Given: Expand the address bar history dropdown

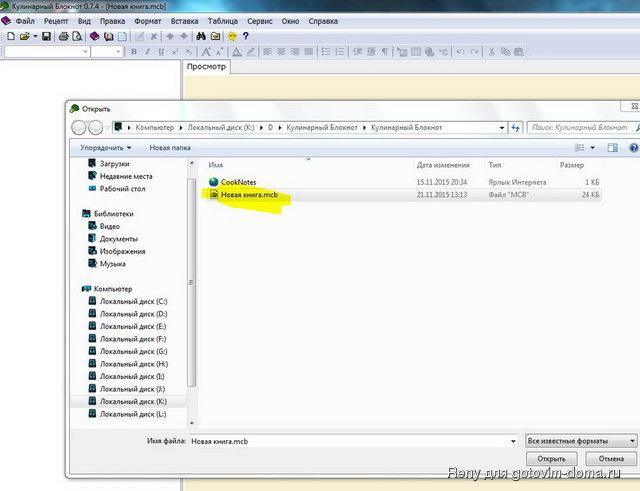Looking at the screenshot, I should (x=502, y=128).
